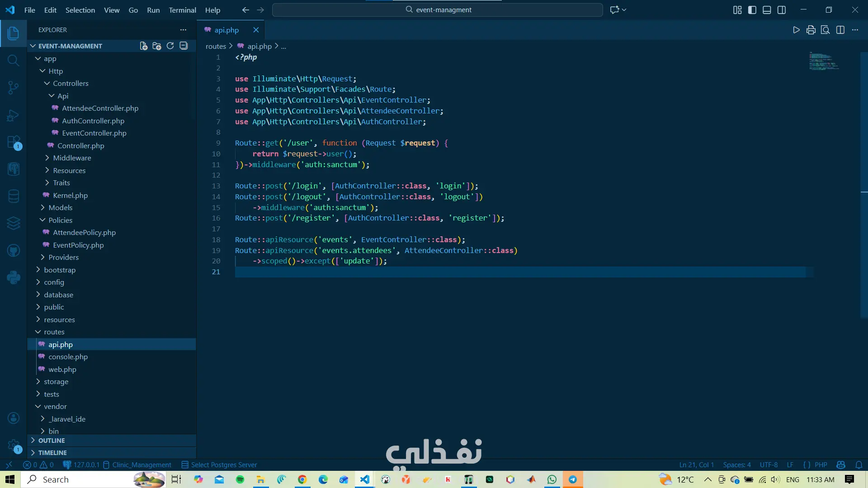Toggle the bottom panel visibility

pyautogui.click(x=767, y=10)
